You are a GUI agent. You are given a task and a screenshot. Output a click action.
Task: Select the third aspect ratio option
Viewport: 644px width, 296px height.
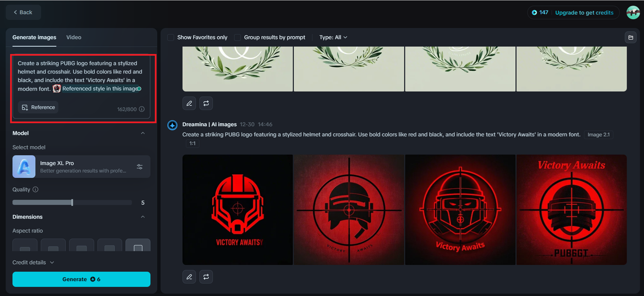pos(82,246)
